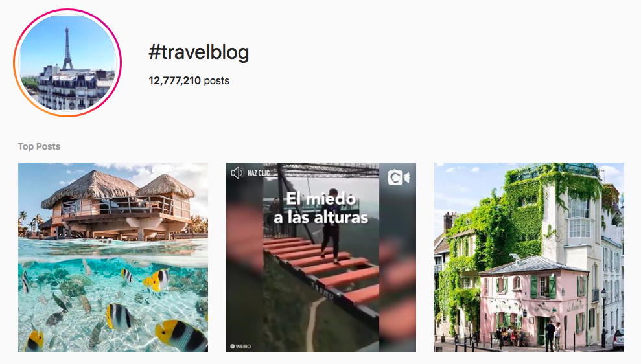Screen dimensions: 641x364
Task: Click the word posts beside the count
Action: 216,81
